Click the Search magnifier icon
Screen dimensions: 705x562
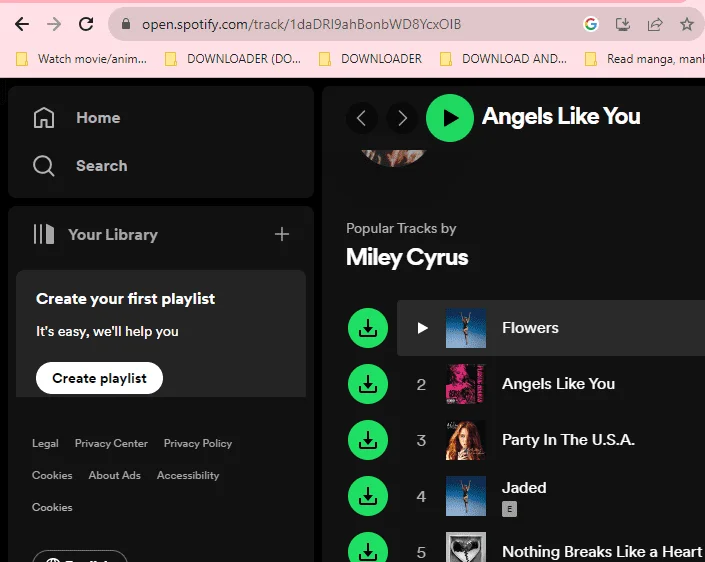[44, 166]
